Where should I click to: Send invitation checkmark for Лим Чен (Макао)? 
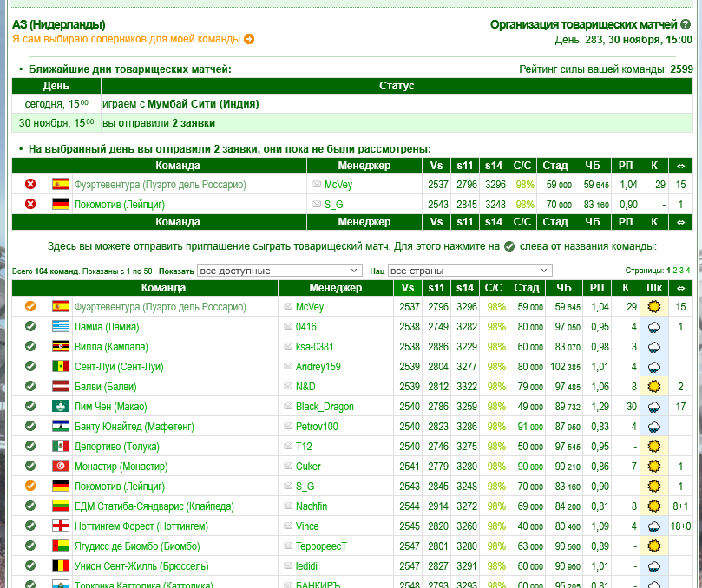point(30,406)
